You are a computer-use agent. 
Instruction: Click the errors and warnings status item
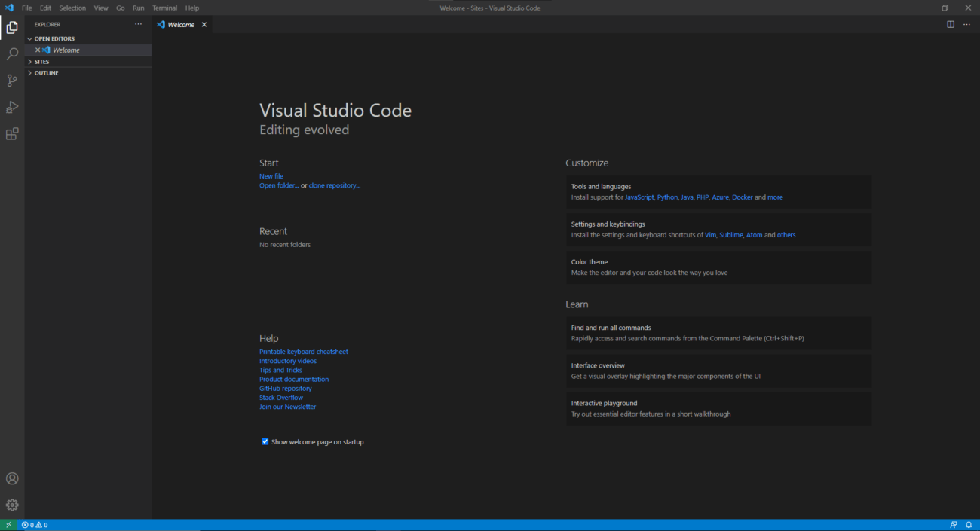point(33,525)
